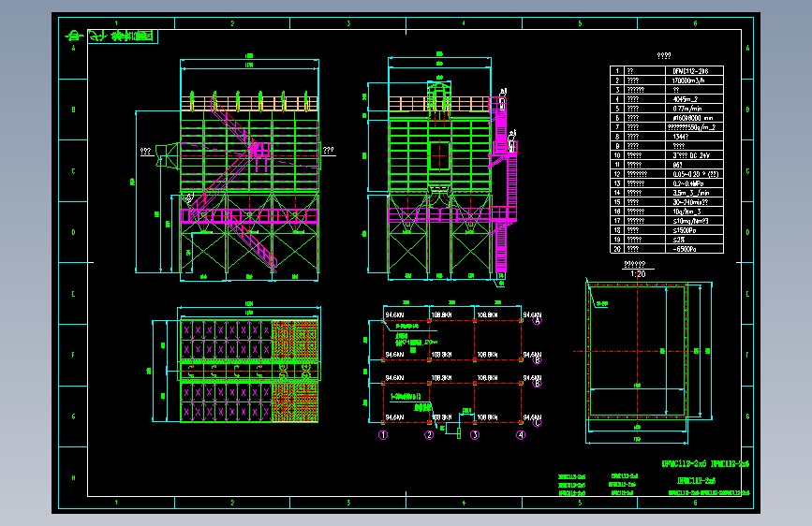This screenshot has height=526, width=812.
Task: Click the "DFMC112-2I6" model cell in table row 1
Action: 690,71
